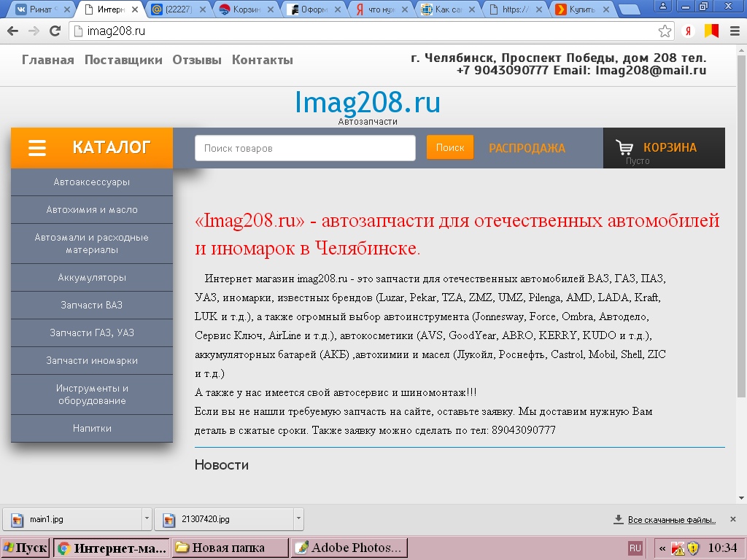The height and width of the screenshot is (560, 747).
Task: Click the page vertical scrollbar thumb
Action: pos(741,226)
